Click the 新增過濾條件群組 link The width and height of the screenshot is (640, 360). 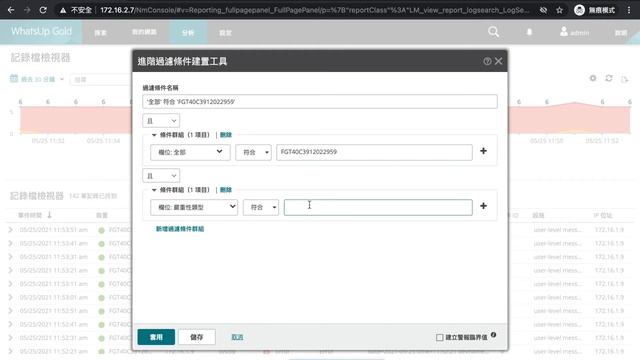tap(180, 229)
